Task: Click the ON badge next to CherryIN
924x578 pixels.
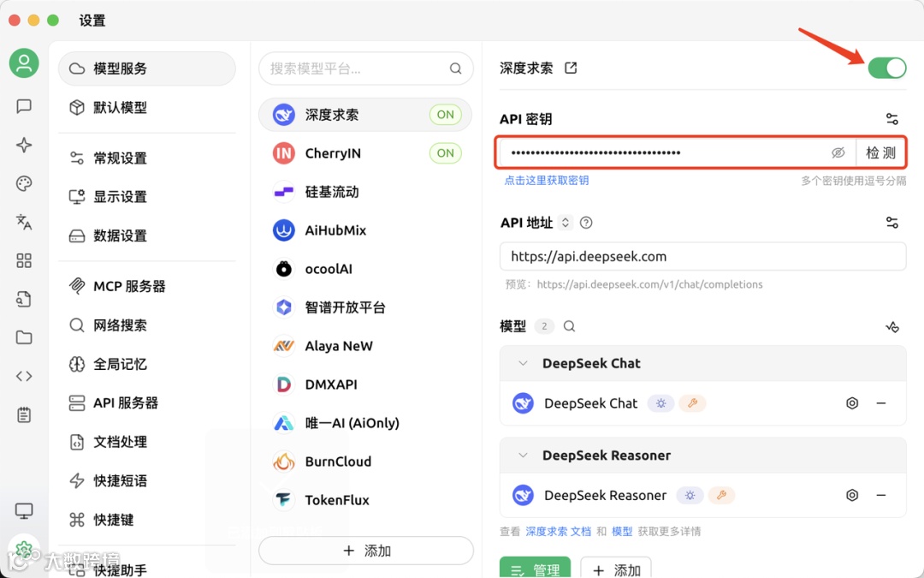Action: point(446,153)
